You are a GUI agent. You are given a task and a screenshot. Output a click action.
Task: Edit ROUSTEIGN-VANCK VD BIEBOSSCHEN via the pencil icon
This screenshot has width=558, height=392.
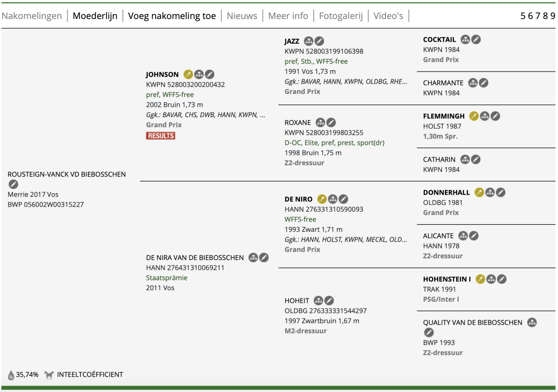click(13, 184)
